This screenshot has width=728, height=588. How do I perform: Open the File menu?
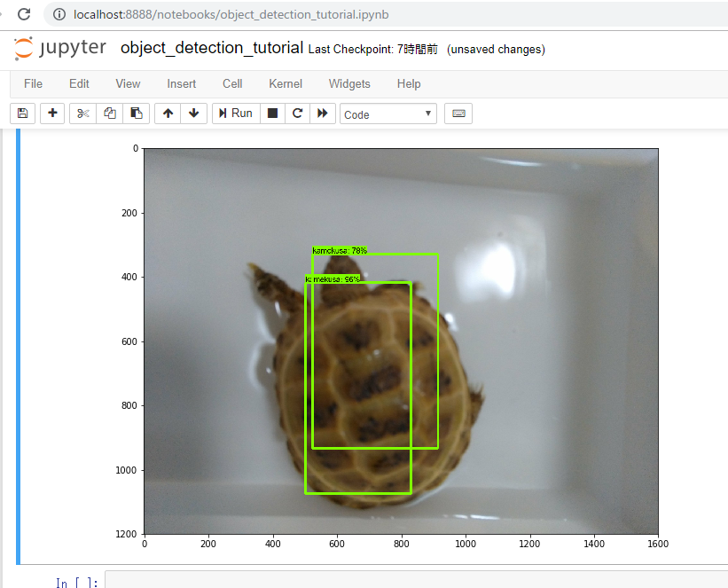[33, 83]
